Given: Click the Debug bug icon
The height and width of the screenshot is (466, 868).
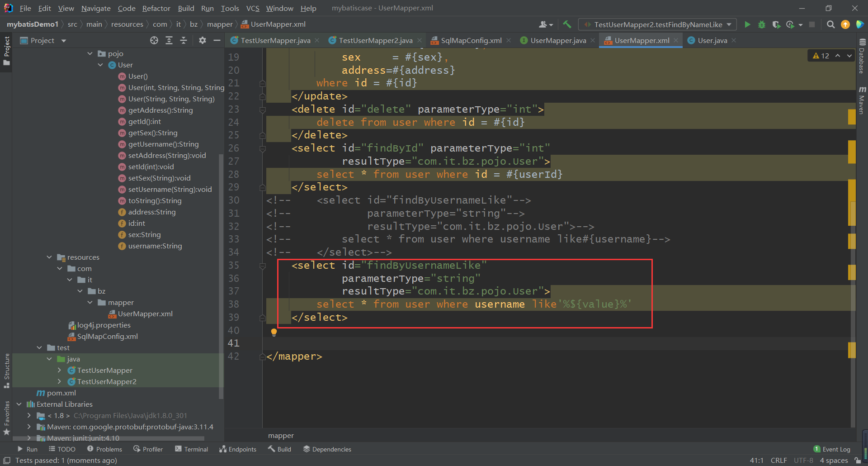Looking at the screenshot, I should (762, 24).
